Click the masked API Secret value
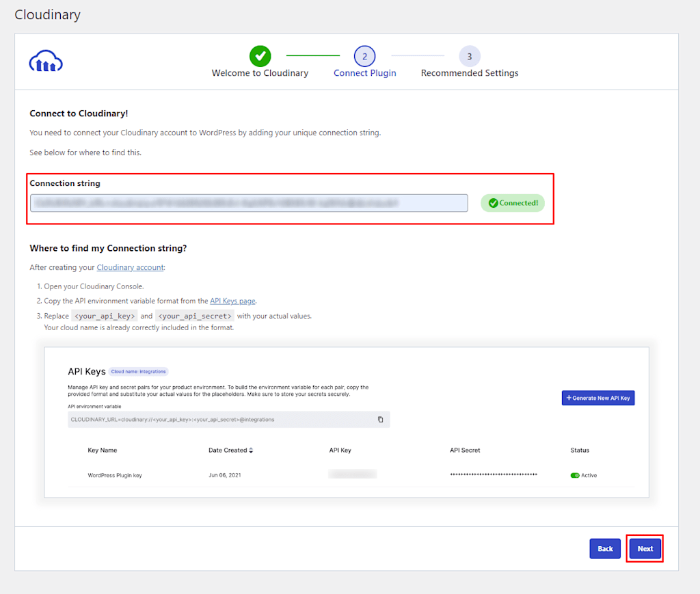The width and height of the screenshot is (700, 594). coord(494,474)
